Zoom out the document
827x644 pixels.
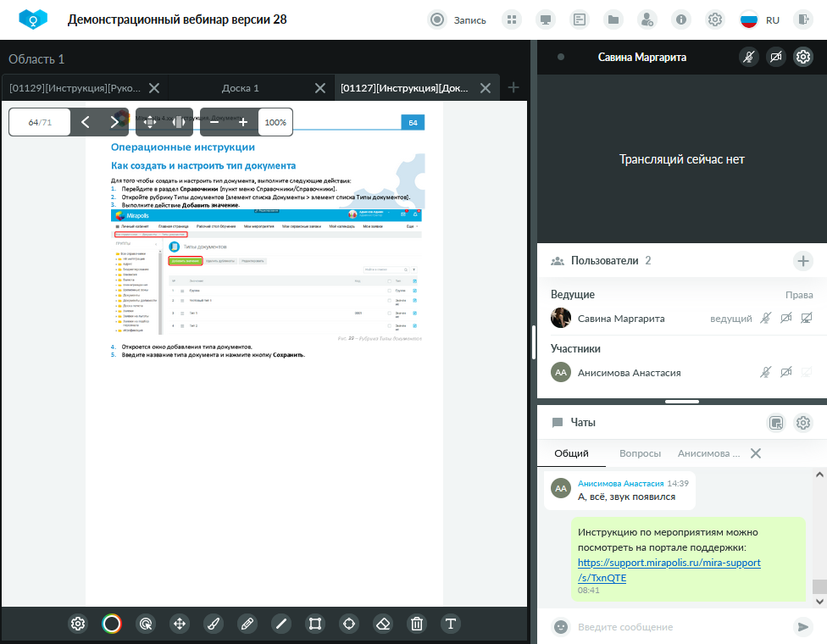(214, 122)
